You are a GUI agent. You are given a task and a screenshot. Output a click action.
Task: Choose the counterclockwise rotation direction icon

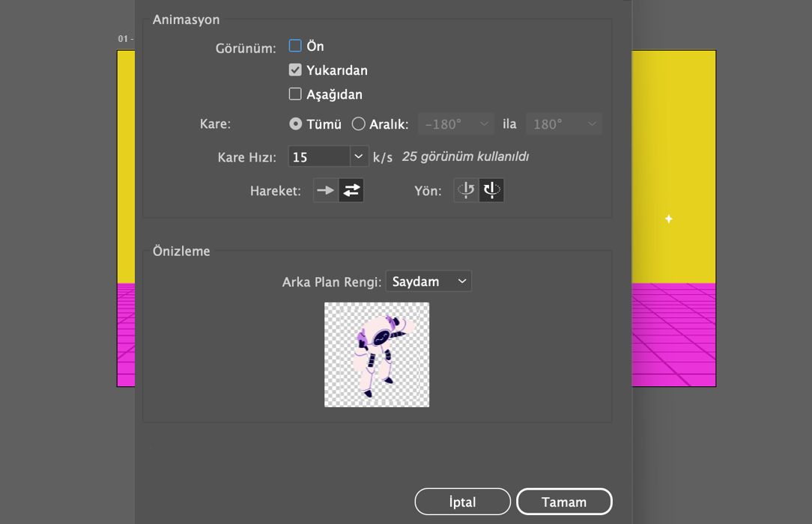point(467,191)
